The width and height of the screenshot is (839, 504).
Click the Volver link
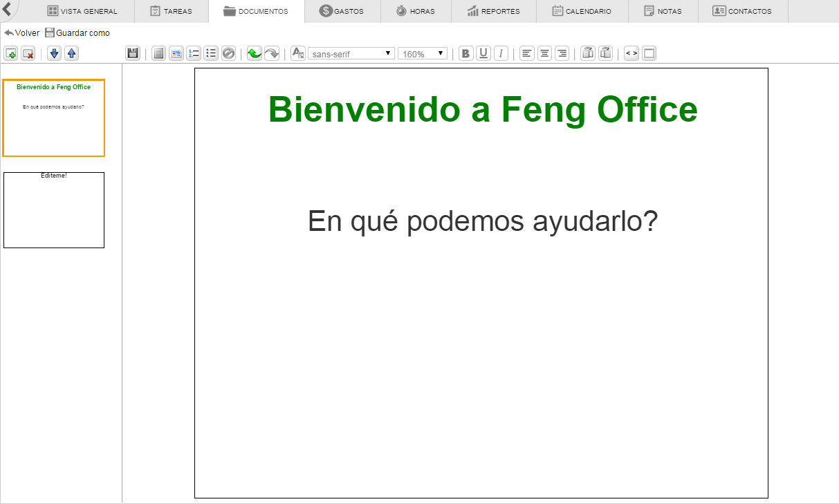point(22,33)
